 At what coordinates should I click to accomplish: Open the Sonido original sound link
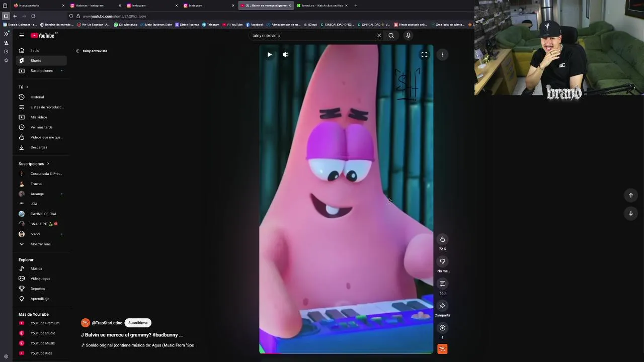coord(137,345)
